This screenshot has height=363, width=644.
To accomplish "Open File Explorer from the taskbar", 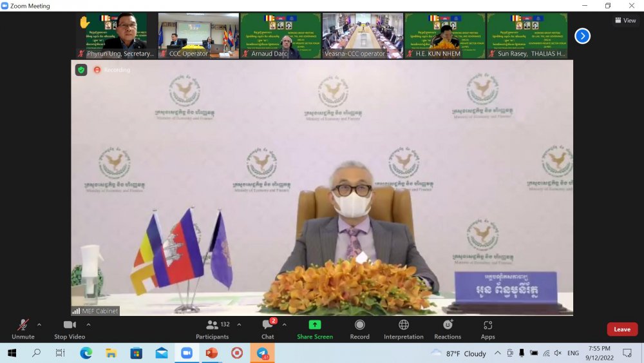I will point(111,353).
